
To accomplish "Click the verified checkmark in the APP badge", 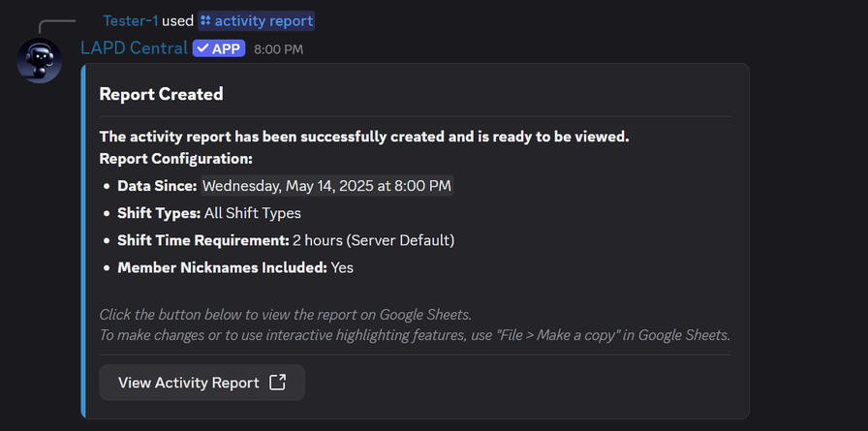I will tap(202, 48).
